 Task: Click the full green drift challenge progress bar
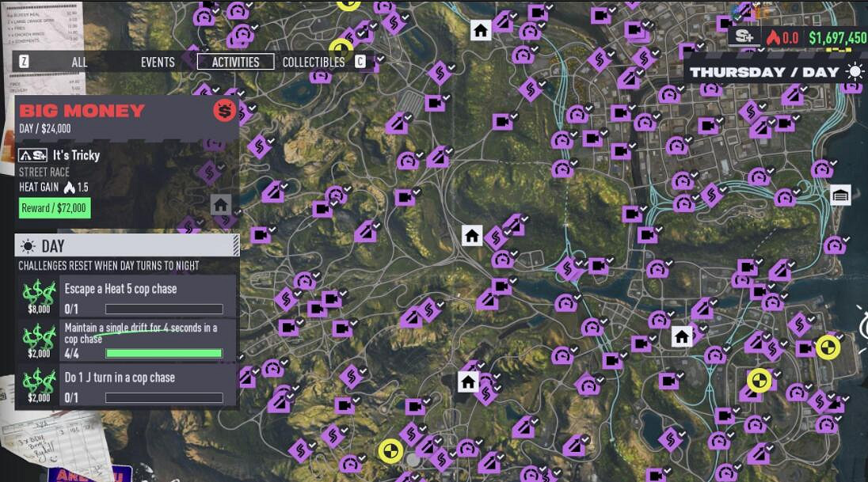coord(164,354)
